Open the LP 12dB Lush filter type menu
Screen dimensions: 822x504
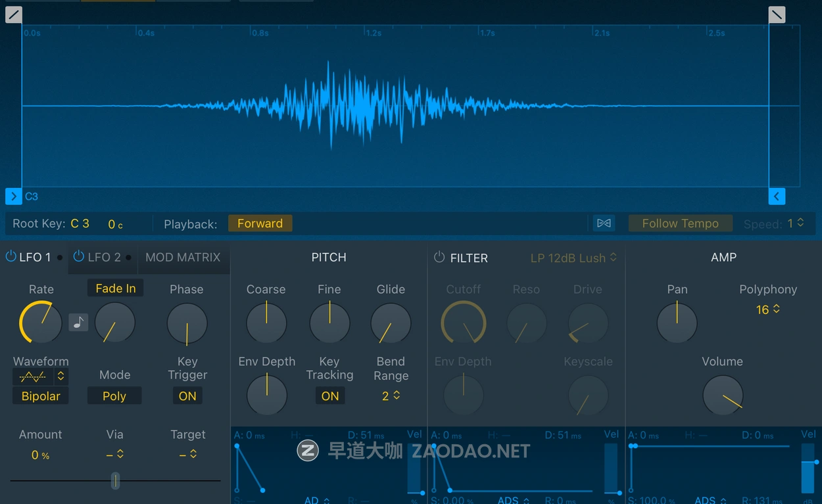point(573,258)
